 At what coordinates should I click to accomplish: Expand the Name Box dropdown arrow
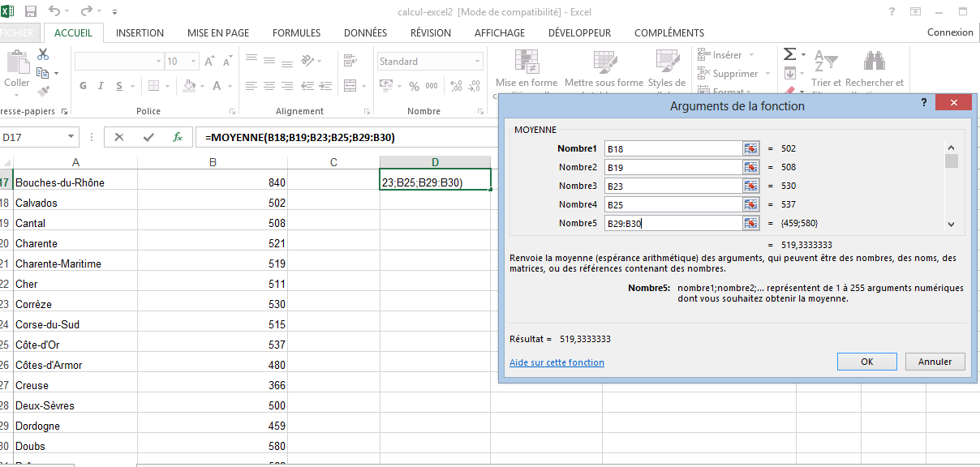click(x=71, y=137)
